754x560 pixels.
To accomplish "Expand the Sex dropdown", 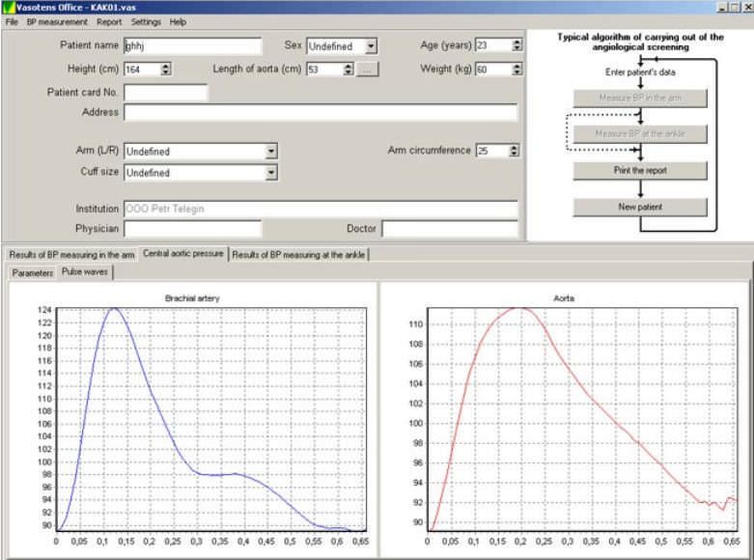I will 371,46.
